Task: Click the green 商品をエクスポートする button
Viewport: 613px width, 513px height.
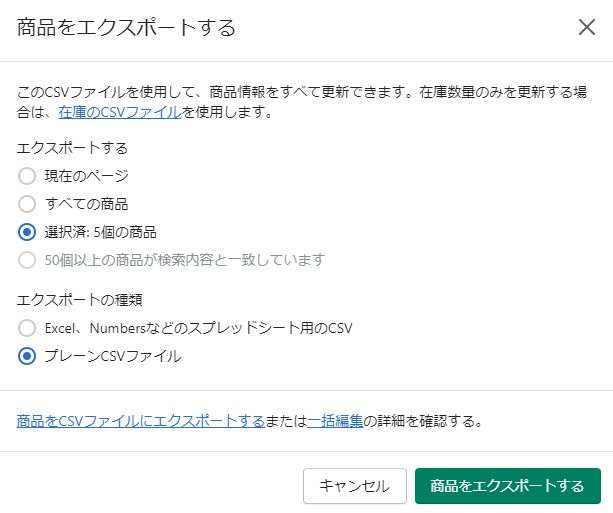Action: [508, 486]
